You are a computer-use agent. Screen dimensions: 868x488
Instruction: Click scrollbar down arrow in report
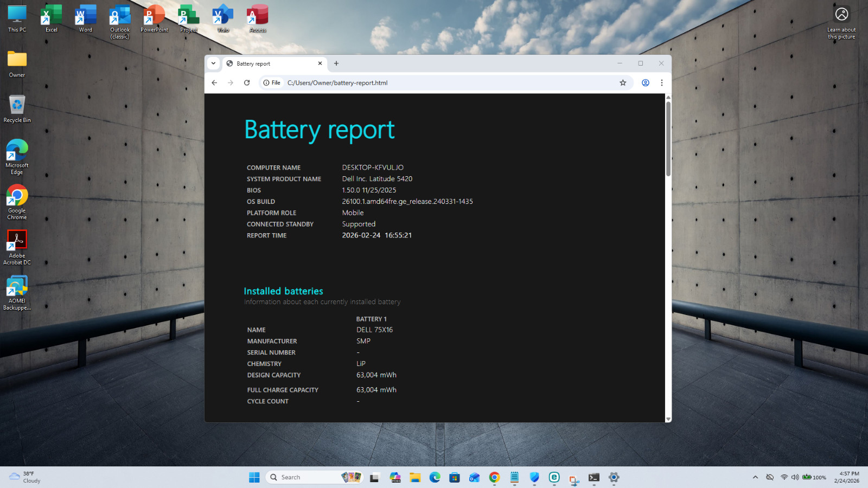[668, 419]
